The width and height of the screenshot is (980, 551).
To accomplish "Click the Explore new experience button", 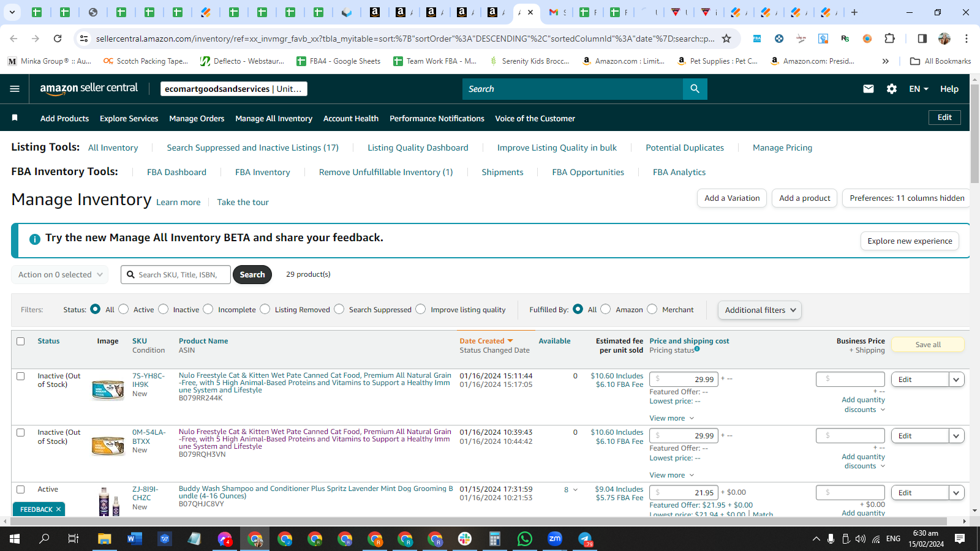I will [x=910, y=241].
